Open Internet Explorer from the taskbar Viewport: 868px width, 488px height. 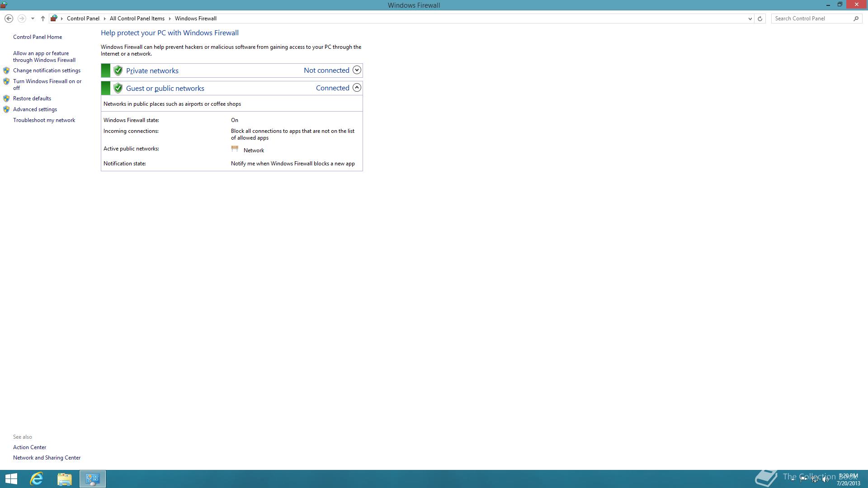tap(37, 479)
